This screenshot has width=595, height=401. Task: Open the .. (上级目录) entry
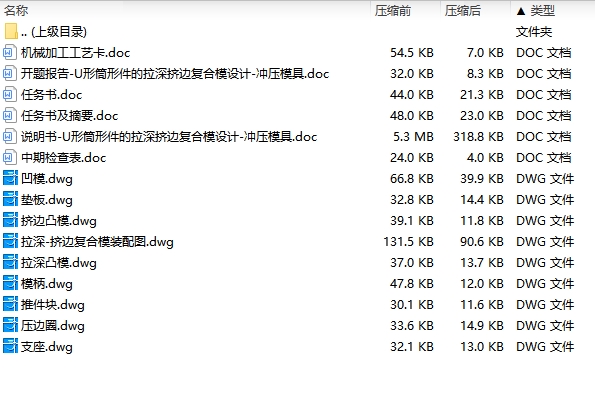[54, 32]
